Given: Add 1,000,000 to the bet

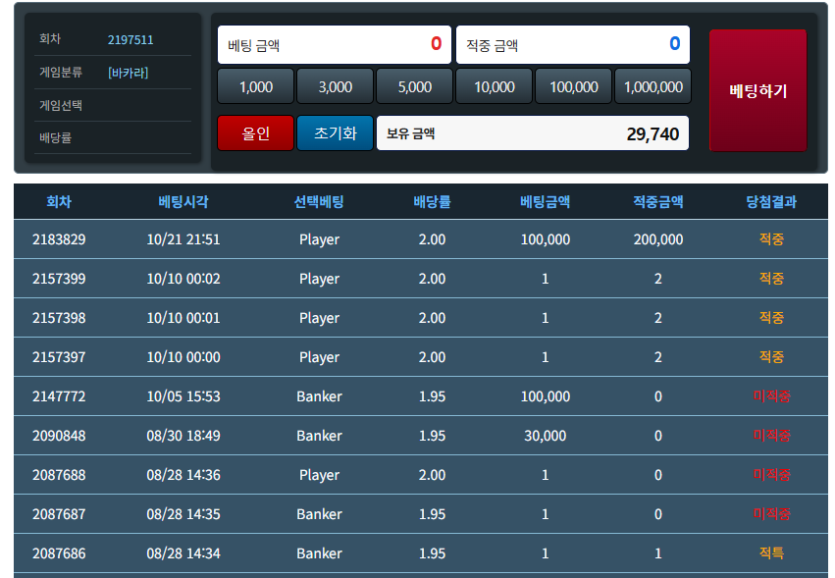Looking at the screenshot, I should point(653,86).
